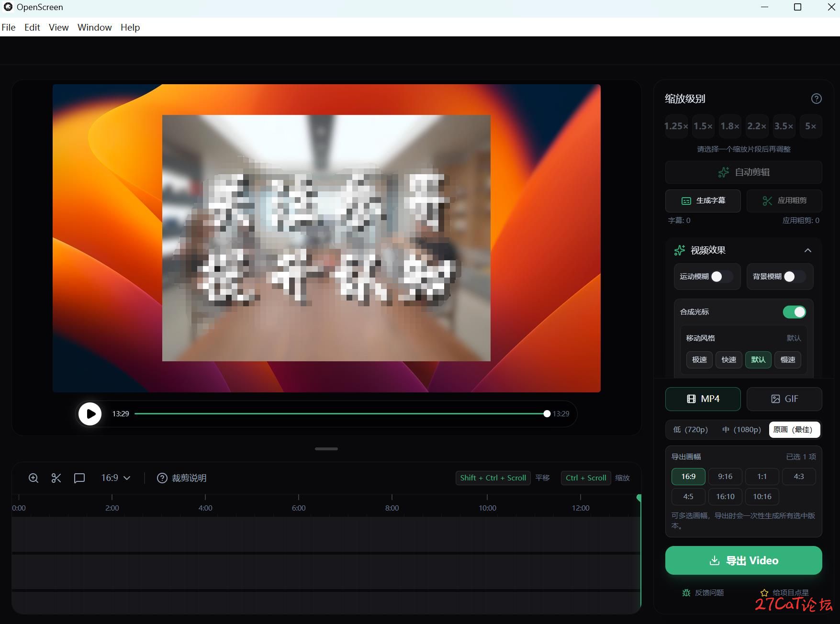Click the 反馈问题 bug icon
The width and height of the screenshot is (840, 624).
coord(686,593)
